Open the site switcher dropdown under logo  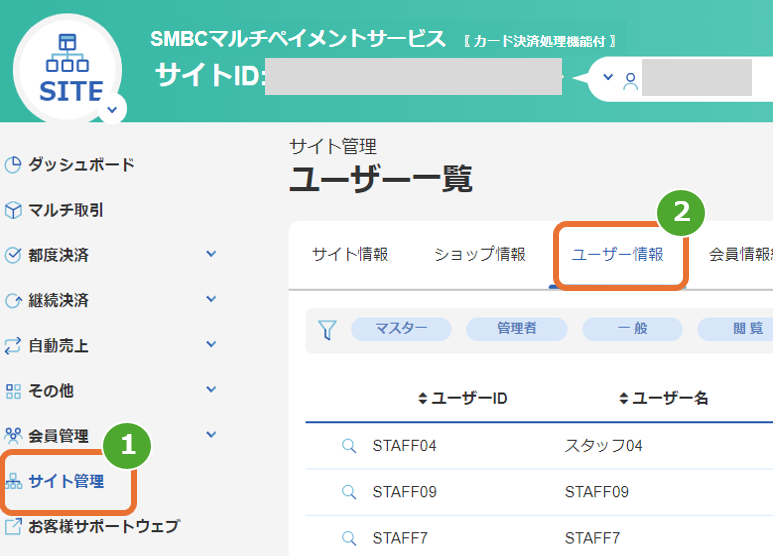(x=112, y=108)
